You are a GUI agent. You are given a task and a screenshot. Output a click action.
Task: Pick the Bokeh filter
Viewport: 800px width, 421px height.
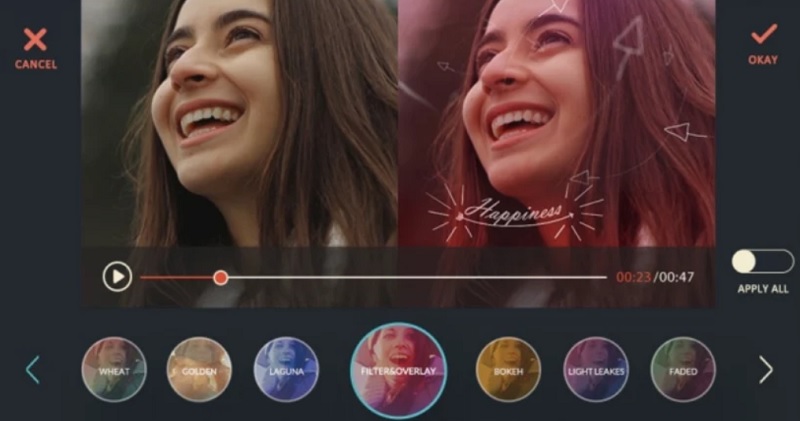[508, 370]
